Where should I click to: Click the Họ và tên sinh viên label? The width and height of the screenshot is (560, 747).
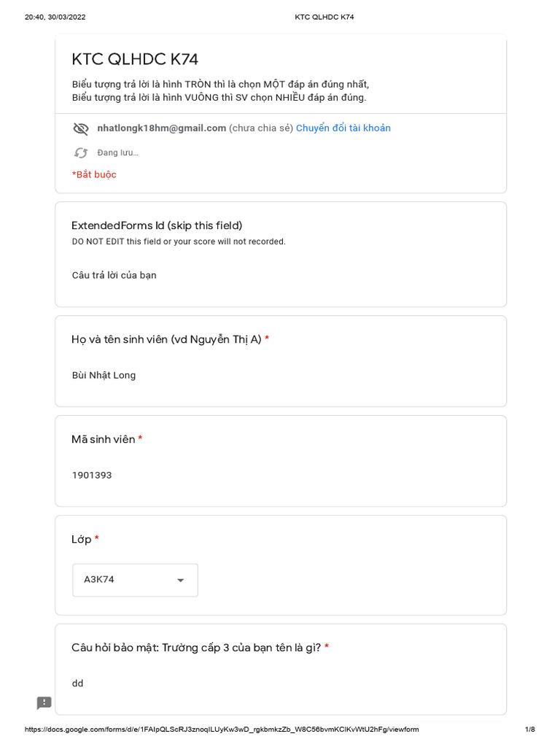point(166,339)
